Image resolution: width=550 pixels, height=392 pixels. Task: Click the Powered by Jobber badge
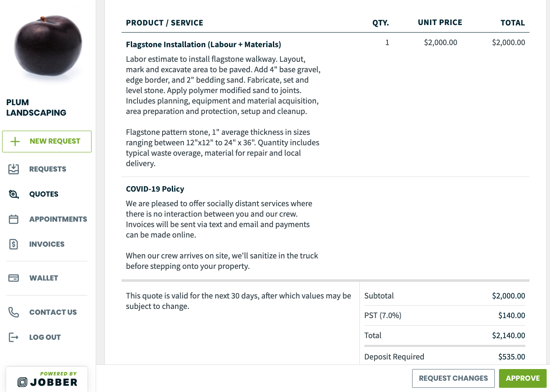47,379
